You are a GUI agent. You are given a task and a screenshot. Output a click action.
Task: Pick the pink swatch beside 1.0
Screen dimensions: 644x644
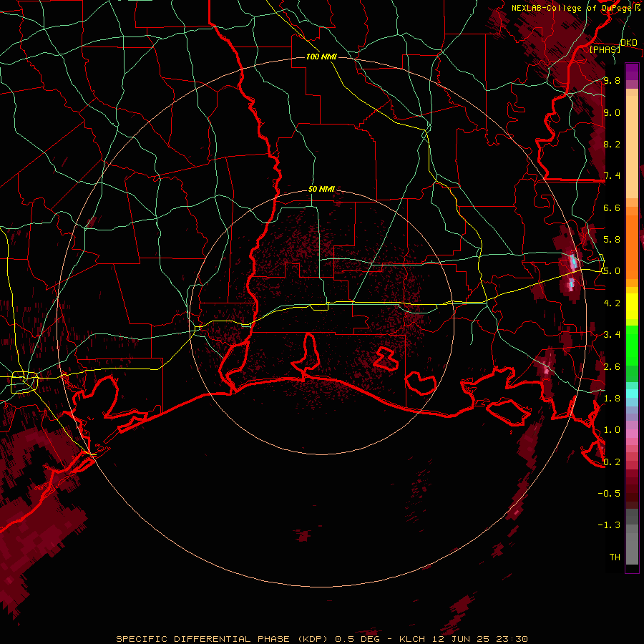pyautogui.click(x=632, y=434)
